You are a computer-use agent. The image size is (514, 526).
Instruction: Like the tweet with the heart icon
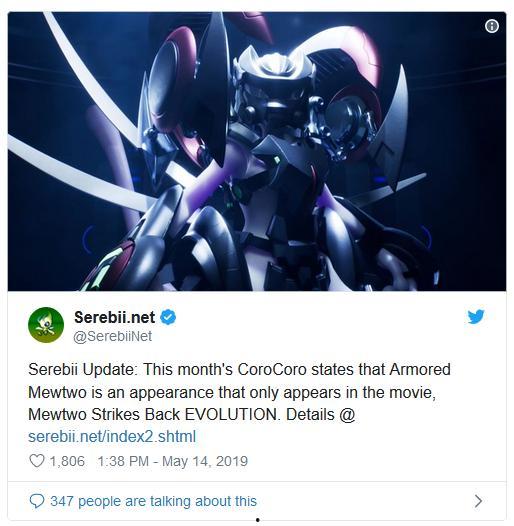pyautogui.click(x=37, y=461)
